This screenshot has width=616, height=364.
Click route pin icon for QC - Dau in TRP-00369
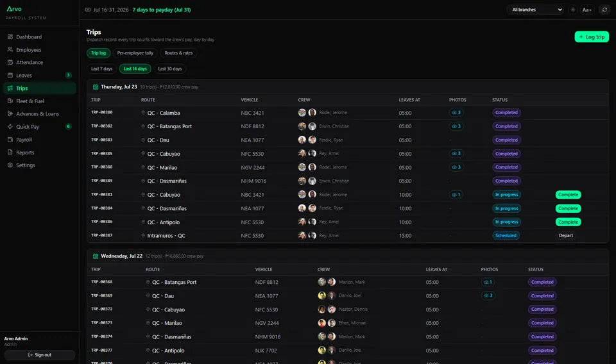point(148,295)
